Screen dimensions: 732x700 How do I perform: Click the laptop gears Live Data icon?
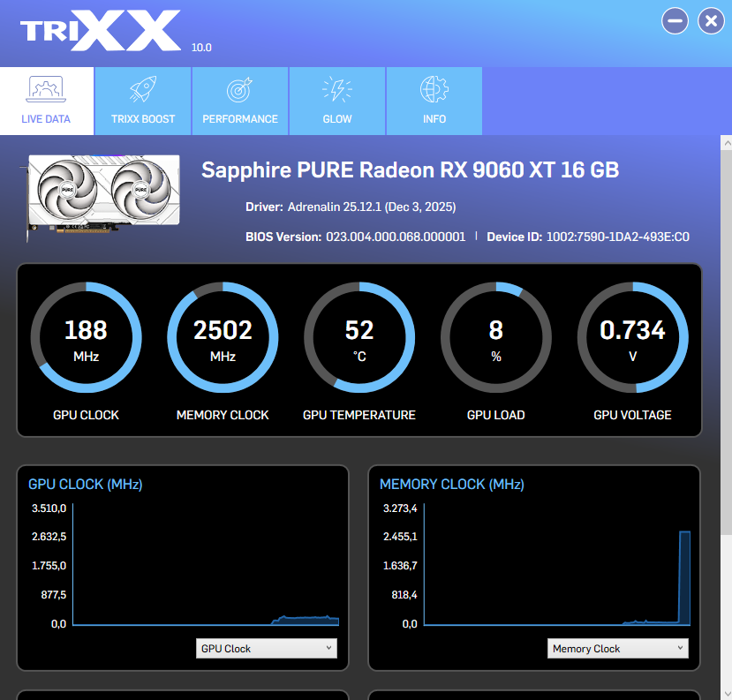46,89
